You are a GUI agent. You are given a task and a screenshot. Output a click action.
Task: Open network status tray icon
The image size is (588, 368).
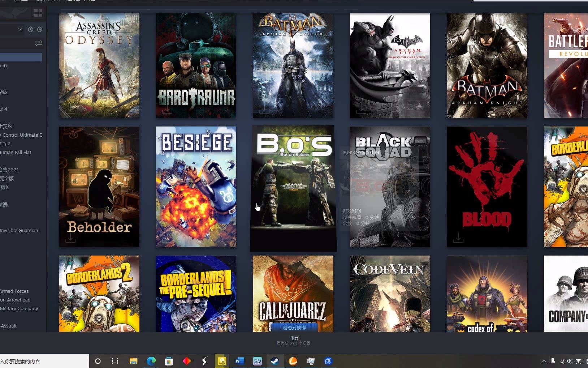[x=562, y=361]
